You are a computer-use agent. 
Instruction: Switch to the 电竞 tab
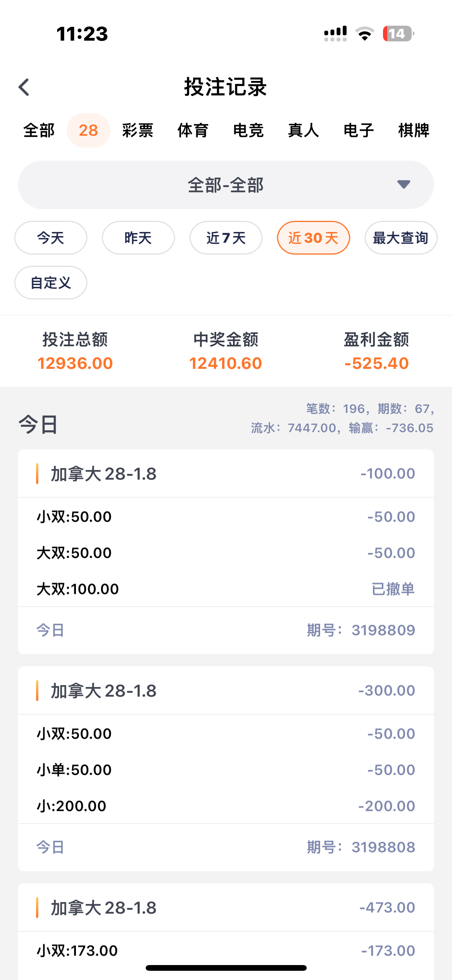point(248,130)
